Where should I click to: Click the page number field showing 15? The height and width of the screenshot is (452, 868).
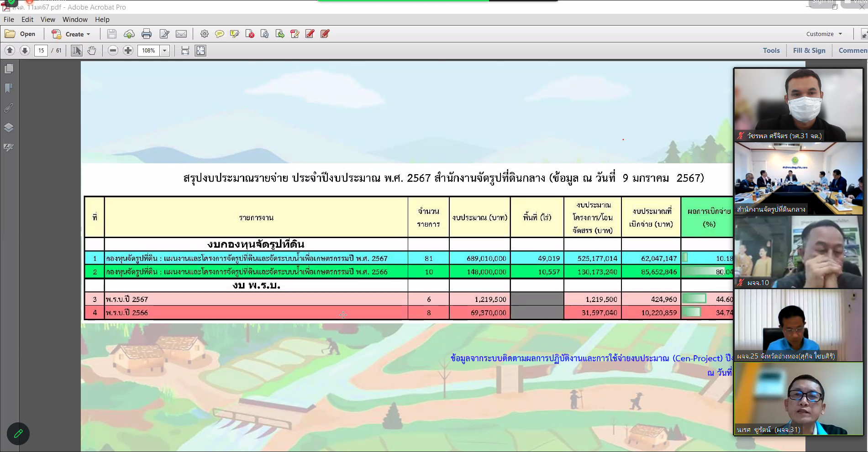coord(41,50)
